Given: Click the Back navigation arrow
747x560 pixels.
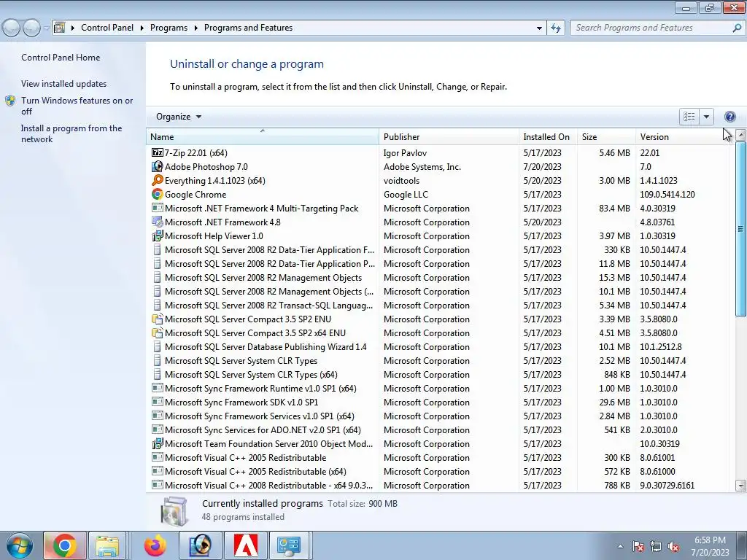Looking at the screenshot, I should [x=12, y=28].
